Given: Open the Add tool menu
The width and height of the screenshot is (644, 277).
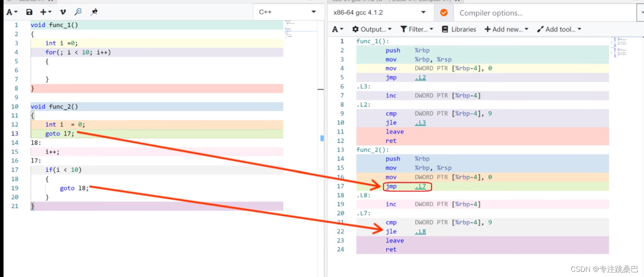Looking at the screenshot, I should pyautogui.click(x=559, y=29).
